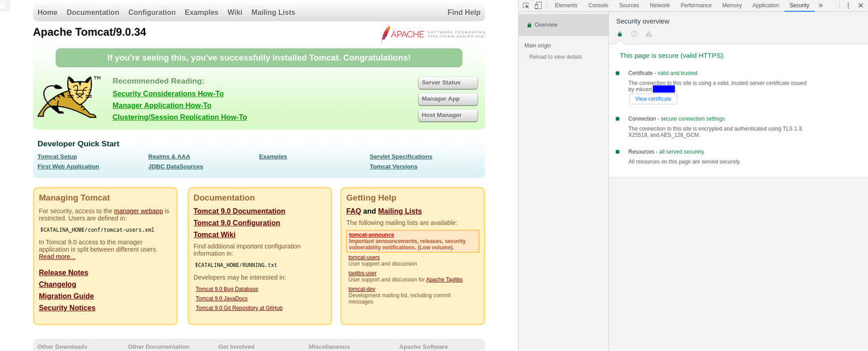Open Tomcat 9.0 Documentation link
This screenshot has width=868, height=351.
[x=239, y=211]
